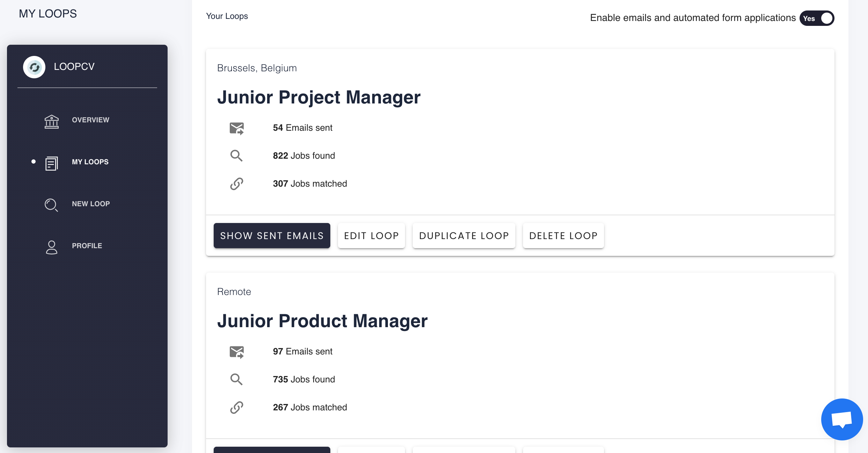This screenshot has width=868, height=453.
Task: Click DELETE LOOP for Junior Project Manager
Action: 563,235
